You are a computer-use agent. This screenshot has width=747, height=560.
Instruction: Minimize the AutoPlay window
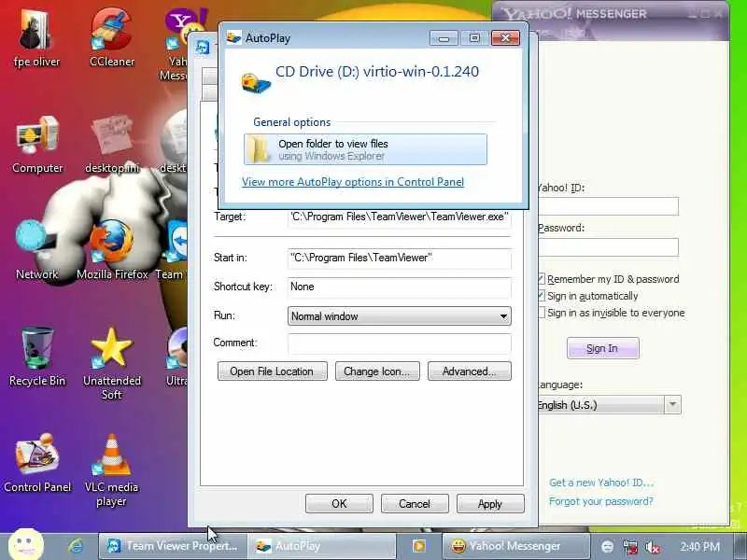coord(444,38)
